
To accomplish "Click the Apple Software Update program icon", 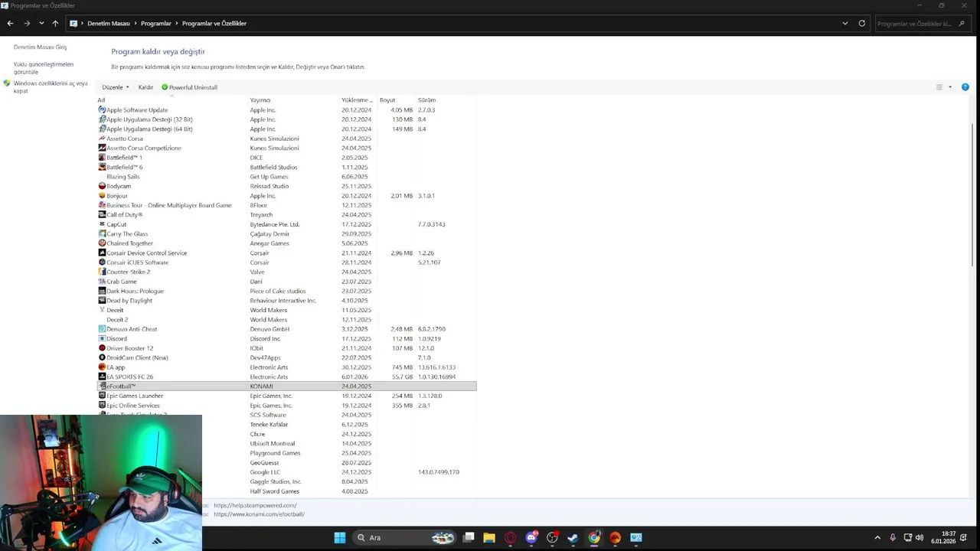I will 102,109.
